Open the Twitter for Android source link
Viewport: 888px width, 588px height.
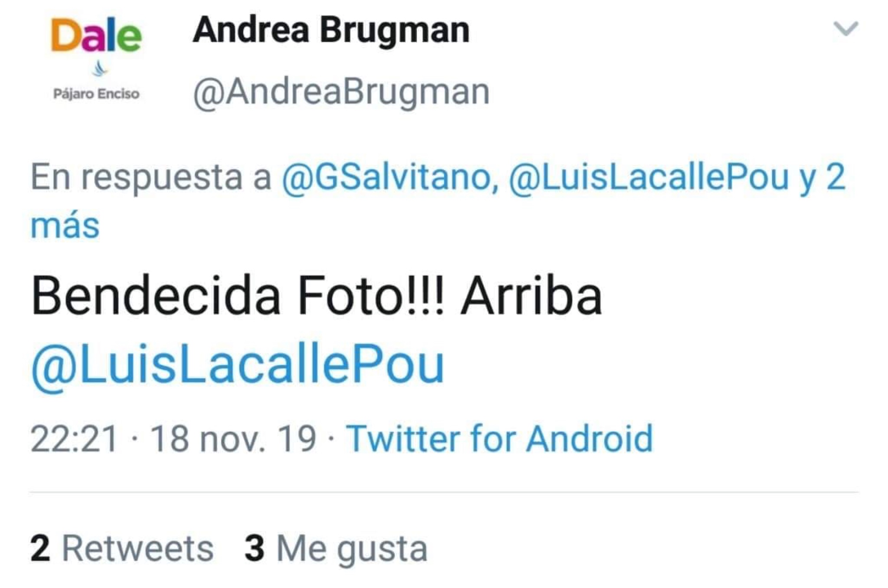click(x=499, y=439)
